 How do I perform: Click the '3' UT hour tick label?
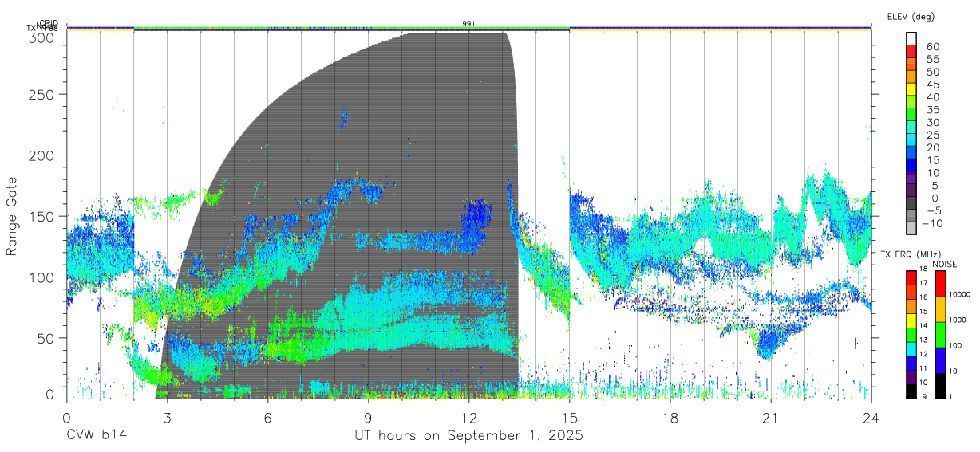[167, 417]
